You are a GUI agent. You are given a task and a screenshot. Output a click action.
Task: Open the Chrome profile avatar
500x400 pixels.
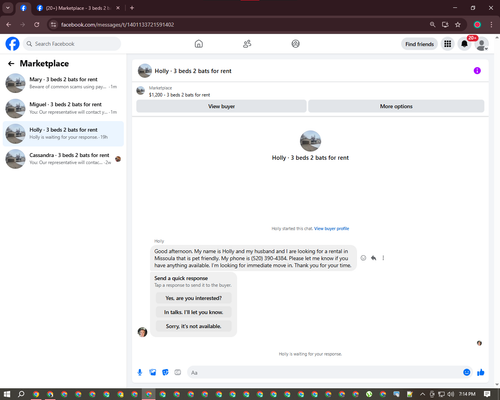(477, 25)
